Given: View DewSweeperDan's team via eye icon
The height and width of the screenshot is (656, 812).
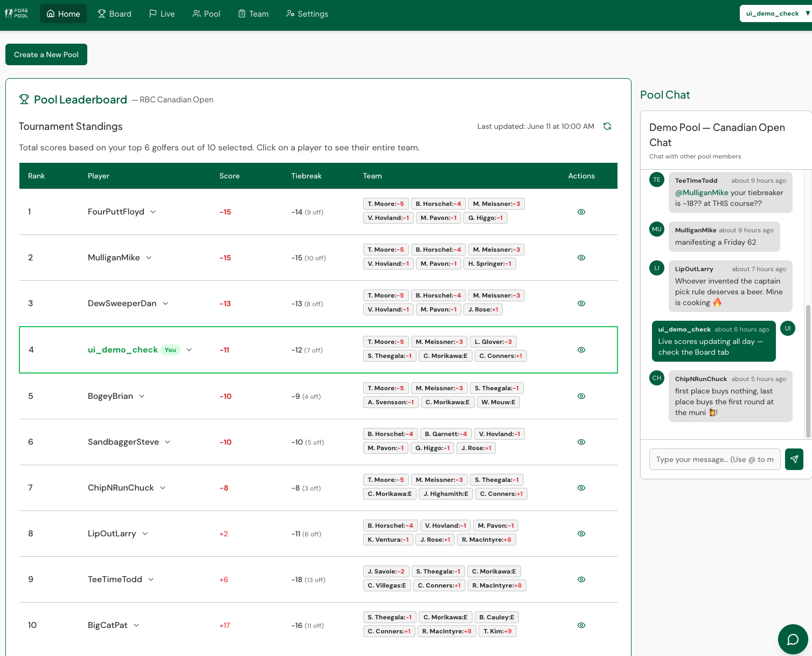Looking at the screenshot, I should [x=581, y=303].
